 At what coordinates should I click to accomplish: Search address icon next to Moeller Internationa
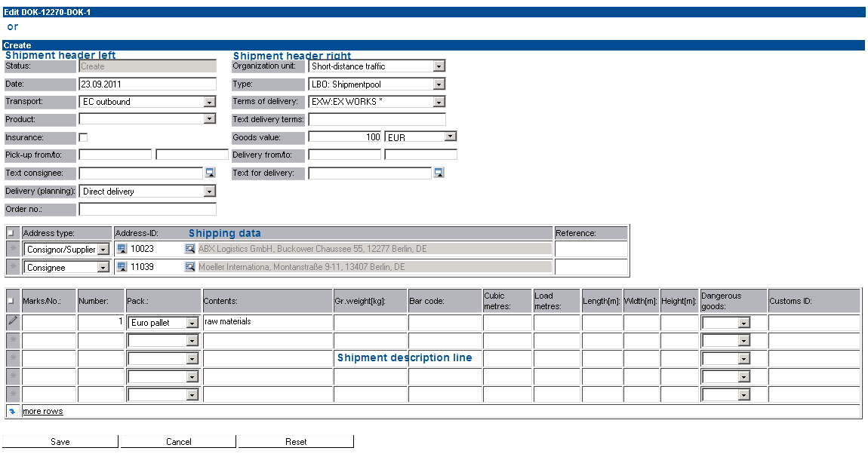pyautogui.click(x=190, y=267)
